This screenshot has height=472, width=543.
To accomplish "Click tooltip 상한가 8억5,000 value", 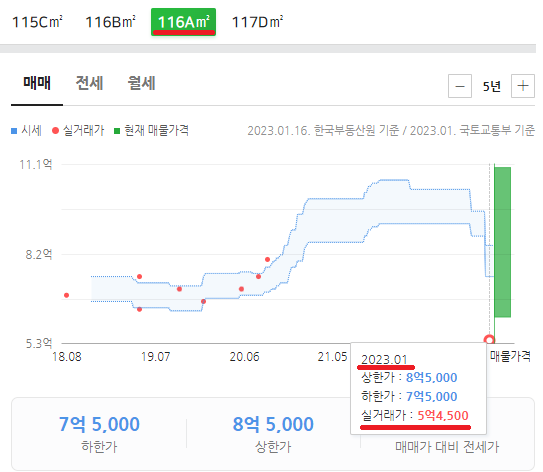I will point(431,378).
